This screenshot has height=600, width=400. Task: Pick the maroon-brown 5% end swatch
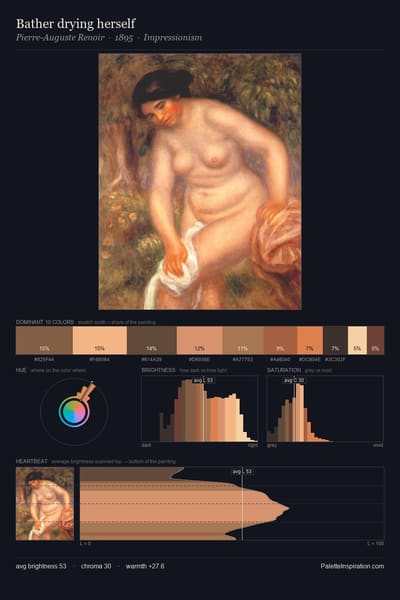tap(376, 340)
